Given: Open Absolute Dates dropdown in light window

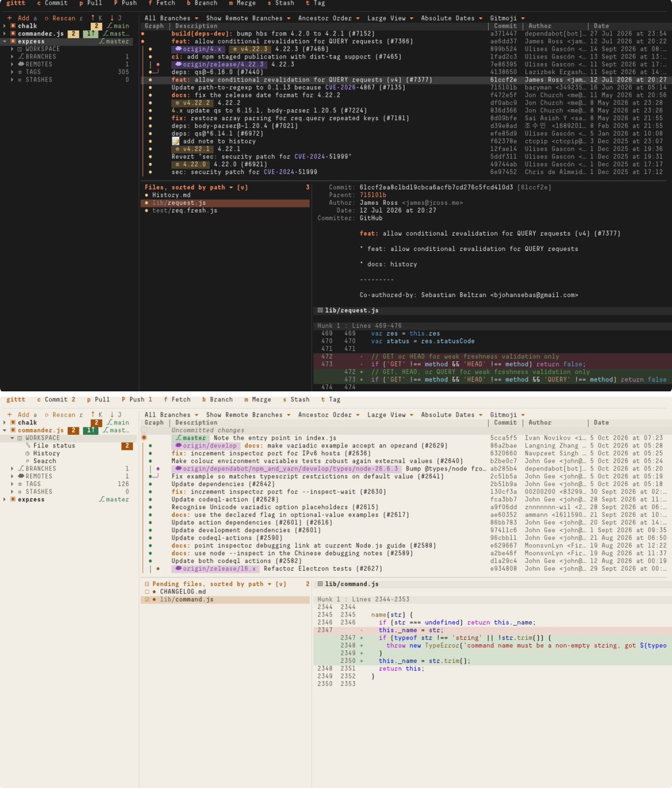Looking at the screenshot, I should [451, 415].
